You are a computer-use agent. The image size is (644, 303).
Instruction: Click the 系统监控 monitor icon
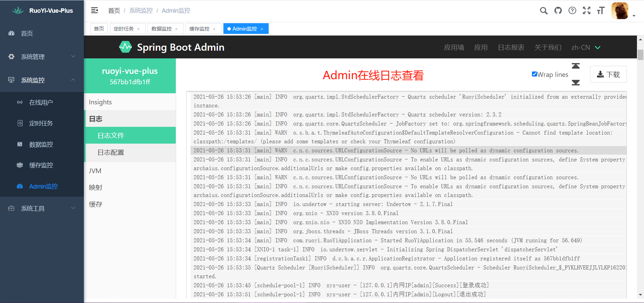click(11, 80)
